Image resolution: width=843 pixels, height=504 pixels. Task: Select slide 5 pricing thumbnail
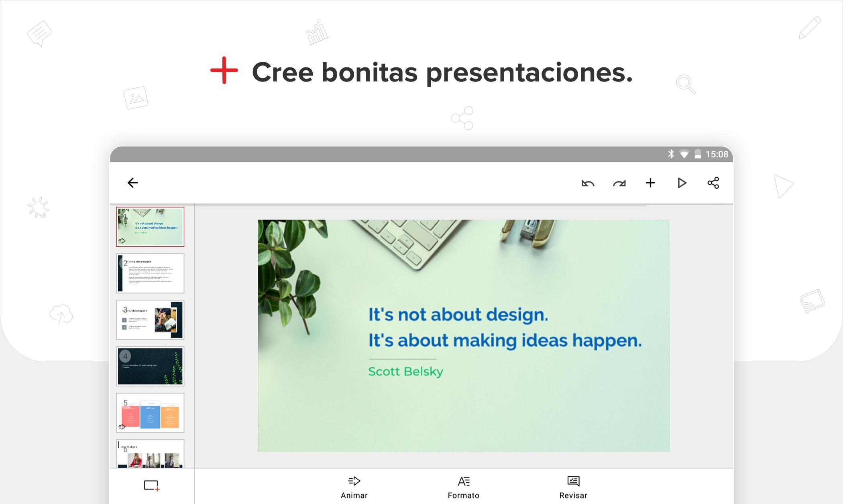(150, 413)
